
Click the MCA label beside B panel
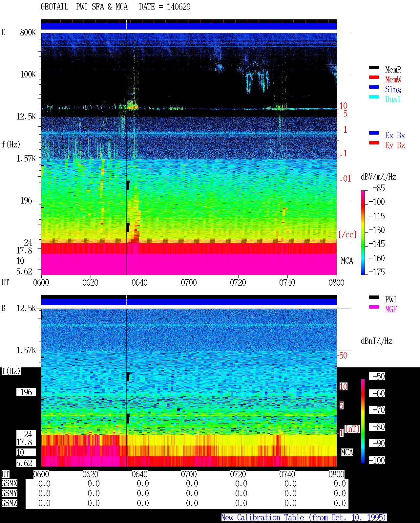point(347,452)
